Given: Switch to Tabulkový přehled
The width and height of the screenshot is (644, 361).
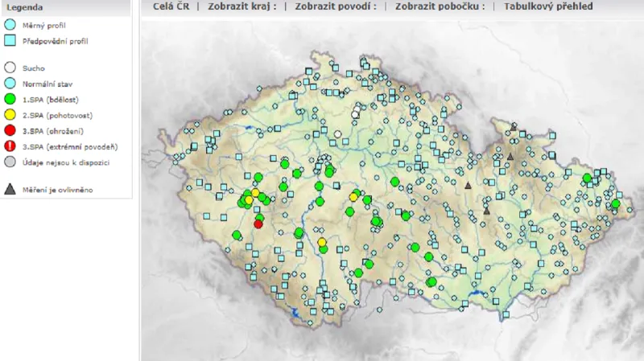Looking at the screenshot, I should pyautogui.click(x=548, y=6).
